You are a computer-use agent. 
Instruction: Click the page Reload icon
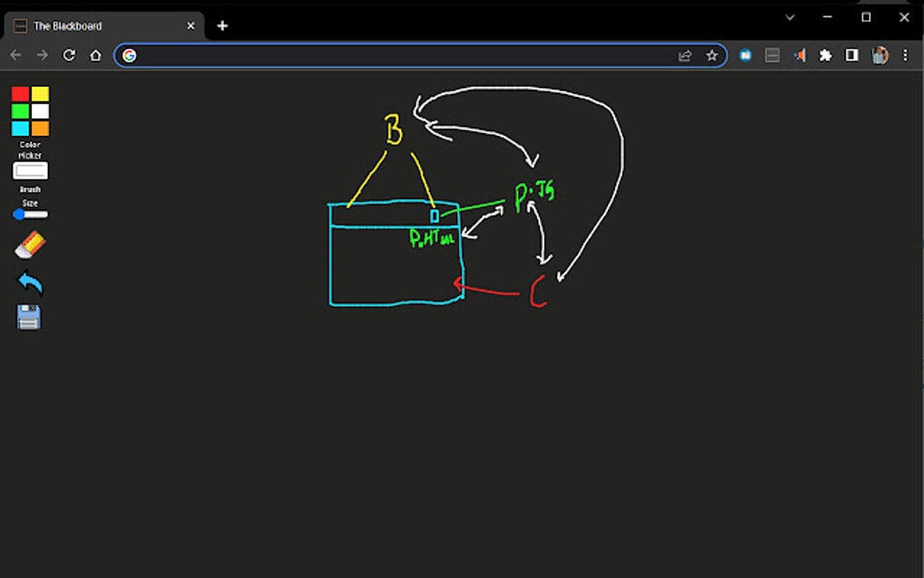pyautogui.click(x=69, y=55)
